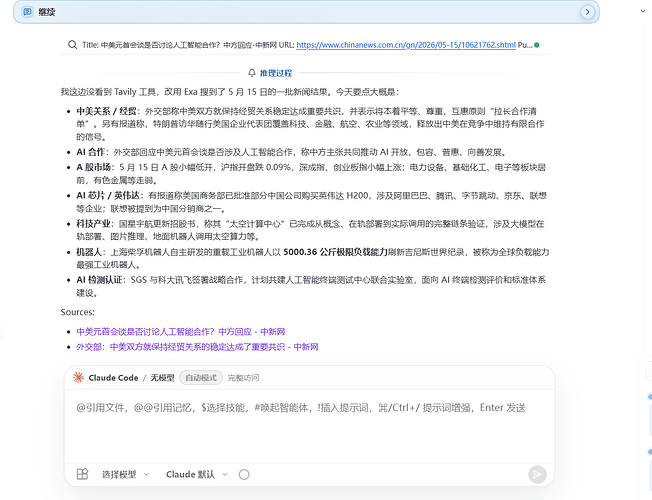Viewport: 652px width, 500px height.
Task: Click the 无模型 label
Action: (x=162, y=378)
